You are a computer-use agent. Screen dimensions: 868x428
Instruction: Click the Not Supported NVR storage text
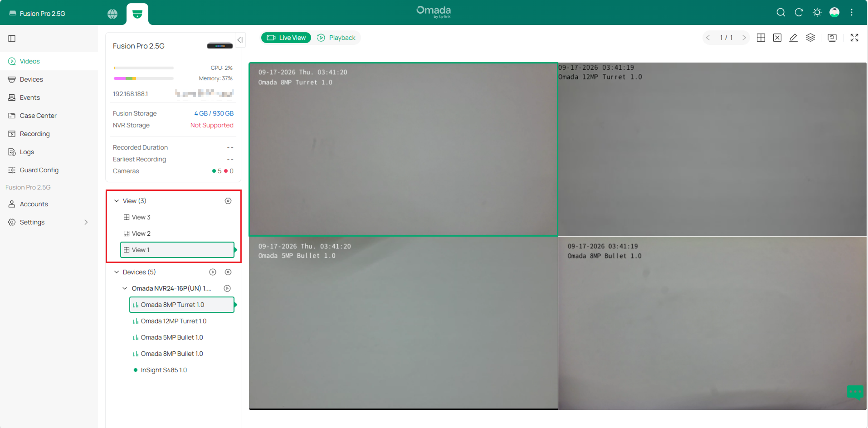tap(212, 125)
